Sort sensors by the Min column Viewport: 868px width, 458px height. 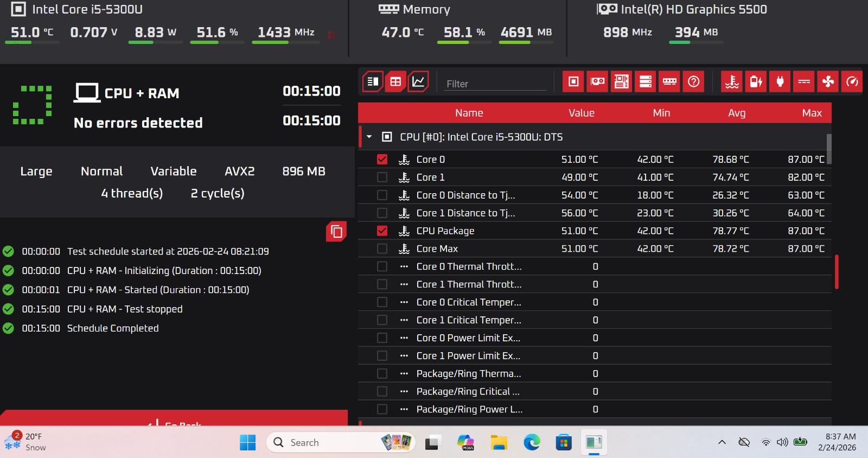(x=661, y=113)
